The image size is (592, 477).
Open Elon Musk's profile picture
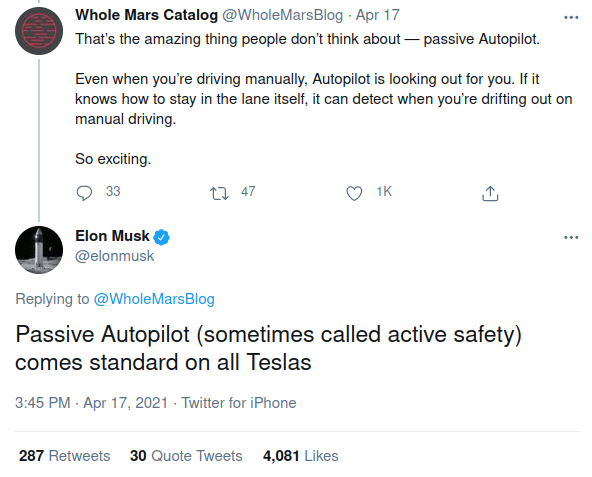click(x=39, y=250)
